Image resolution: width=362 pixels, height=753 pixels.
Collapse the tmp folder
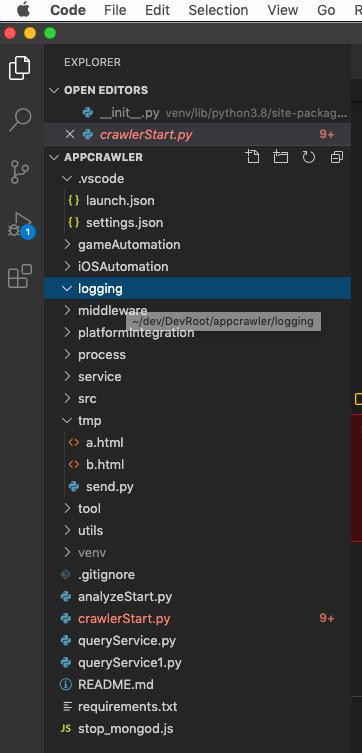[67, 421]
